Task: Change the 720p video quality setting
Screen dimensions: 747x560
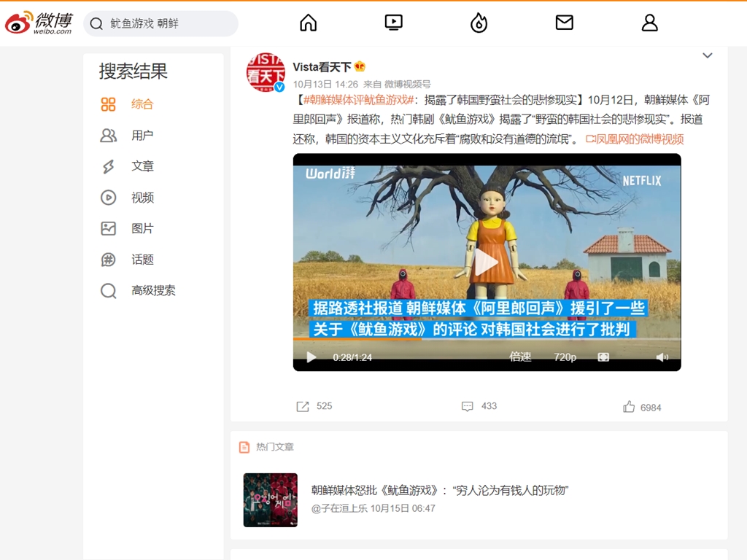Action: [565, 357]
